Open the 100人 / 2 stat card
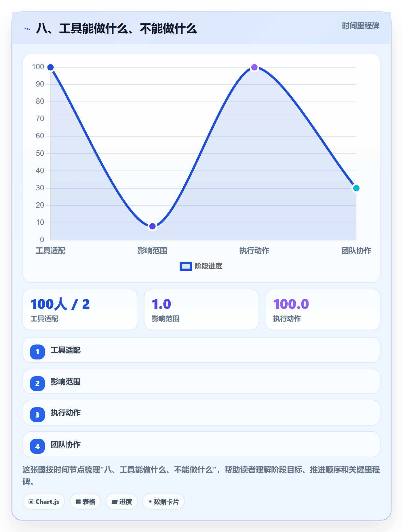The image size is (403, 532). [80, 309]
